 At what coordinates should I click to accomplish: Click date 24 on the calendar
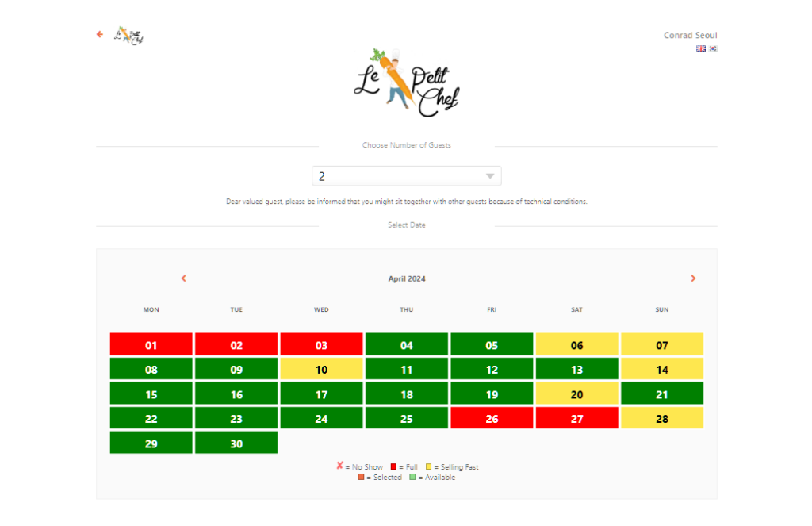[x=322, y=417]
